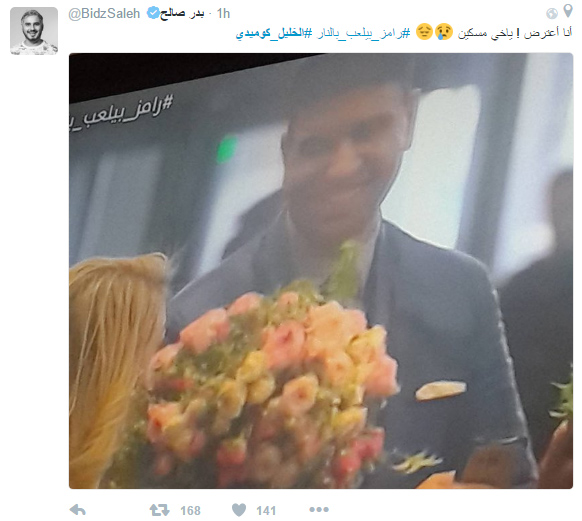View the likes count 141

click(x=266, y=511)
